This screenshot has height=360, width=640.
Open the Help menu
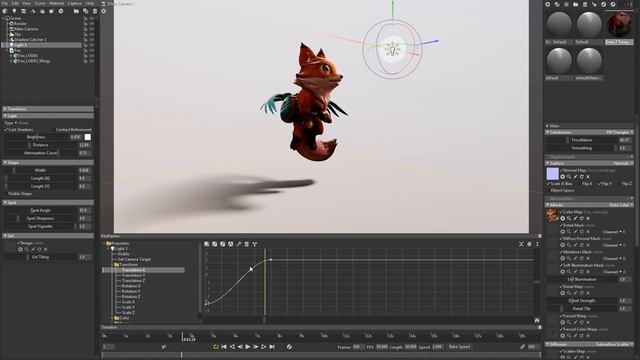click(89, 3)
